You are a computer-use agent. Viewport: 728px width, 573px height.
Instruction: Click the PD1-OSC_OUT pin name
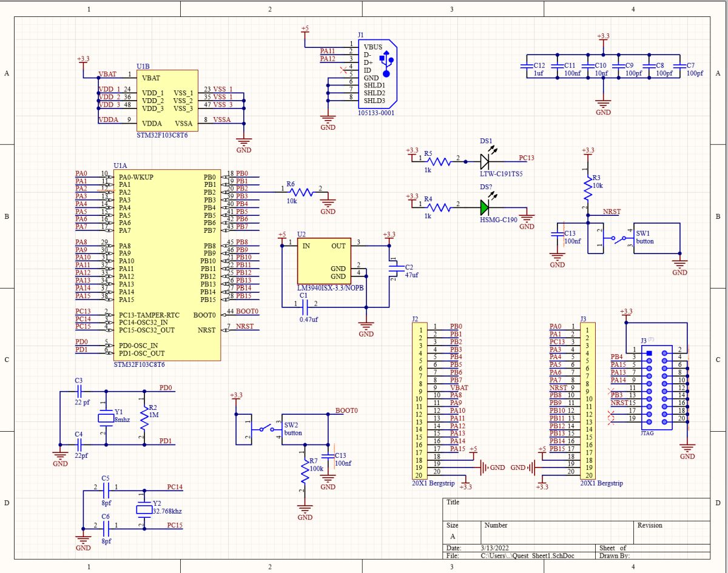pyautogui.click(x=141, y=353)
